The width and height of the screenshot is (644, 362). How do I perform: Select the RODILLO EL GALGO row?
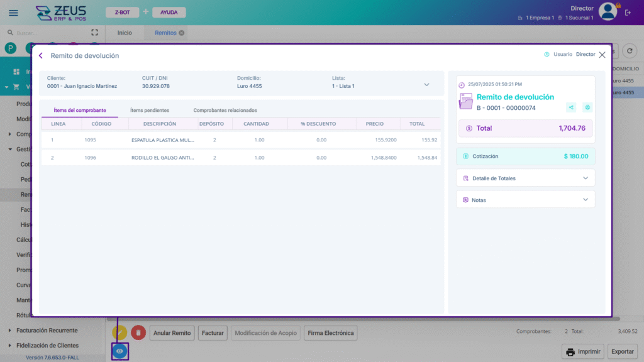pyautogui.click(x=241, y=158)
